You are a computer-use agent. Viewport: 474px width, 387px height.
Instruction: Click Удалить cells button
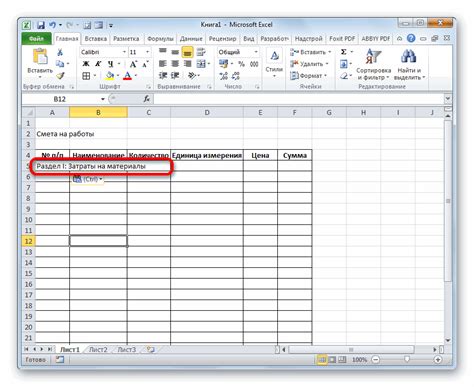pos(309,64)
